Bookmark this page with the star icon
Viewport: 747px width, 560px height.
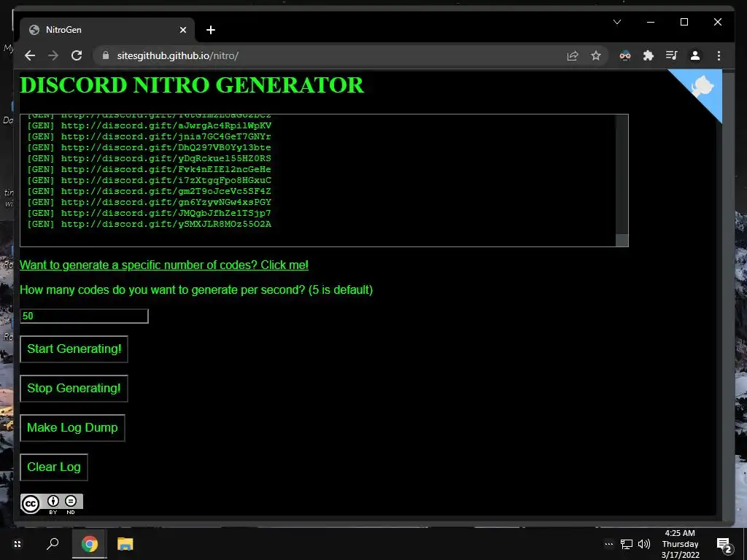(x=596, y=55)
